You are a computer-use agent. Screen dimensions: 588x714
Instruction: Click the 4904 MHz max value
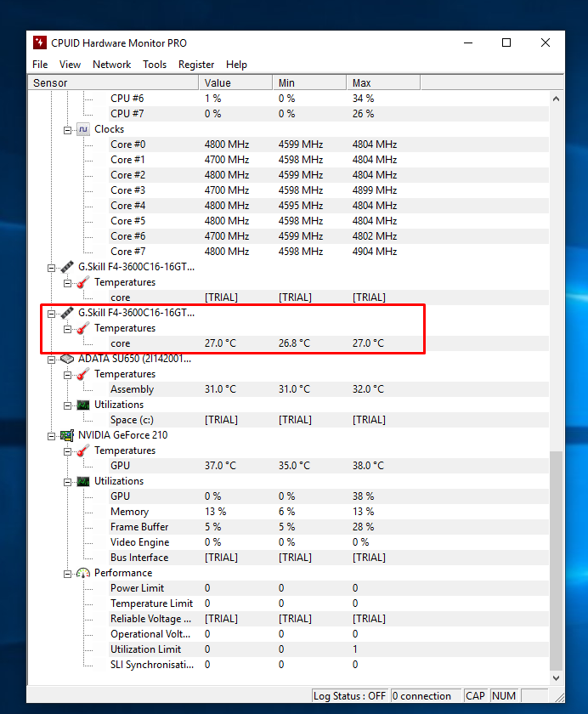tap(375, 252)
